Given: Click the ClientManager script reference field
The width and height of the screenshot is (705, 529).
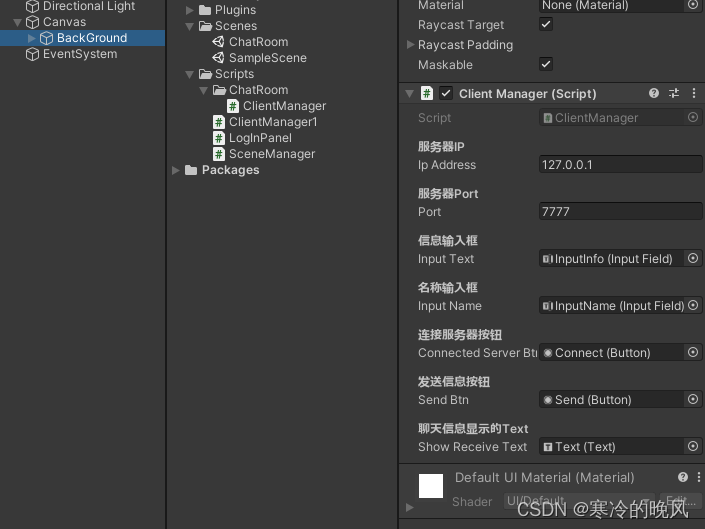Looking at the screenshot, I should [612, 118].
